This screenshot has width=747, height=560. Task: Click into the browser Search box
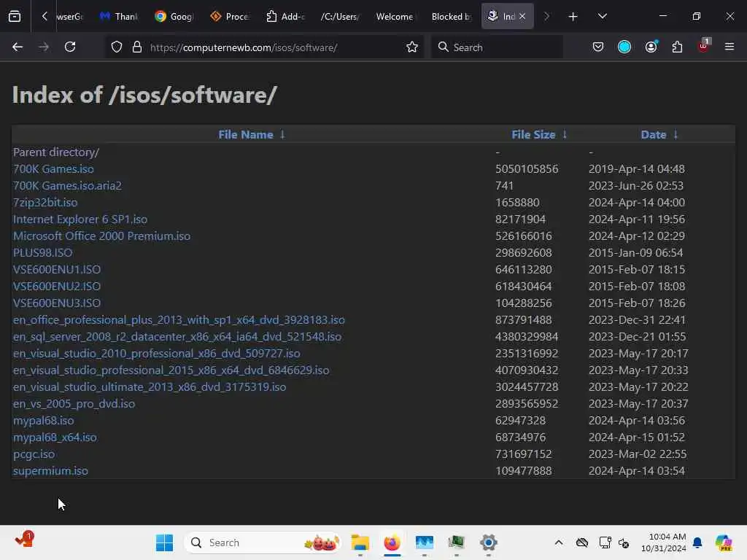coord(497,47)
